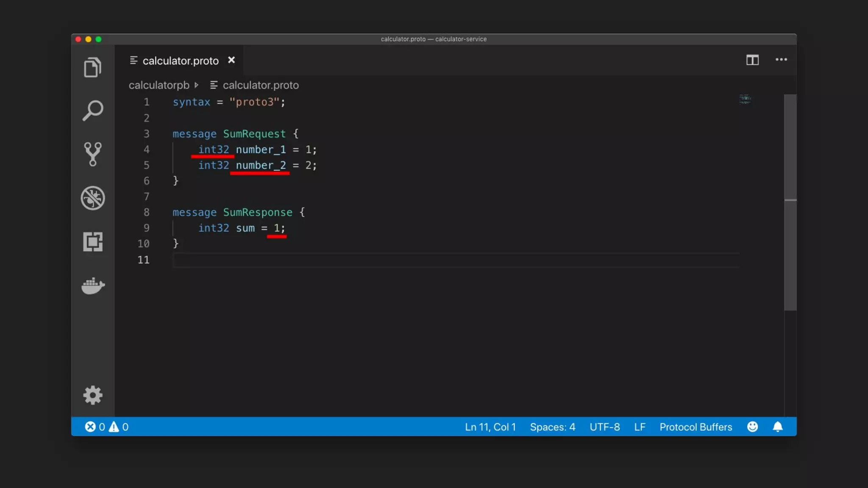The height and width of the screenshot is (488, 868).
Task: Click the UTF-8 encoding indicator
Action: (x=604, y=427)
